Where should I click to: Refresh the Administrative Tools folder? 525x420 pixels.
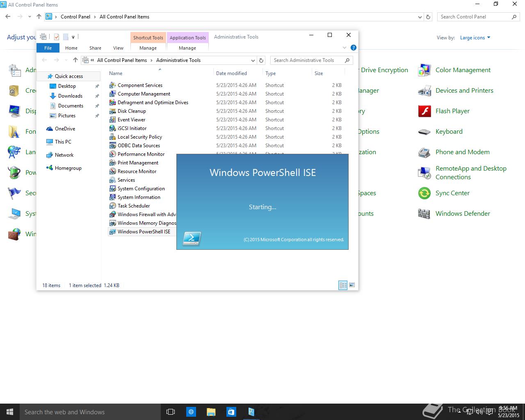tap(261, 60)
